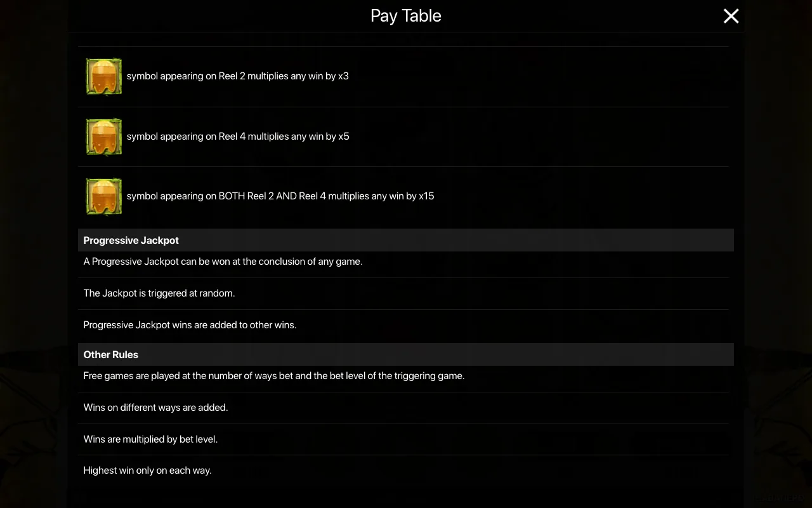Click 'Progressive Jackpot wins are added' line

[x=190, y=325]
